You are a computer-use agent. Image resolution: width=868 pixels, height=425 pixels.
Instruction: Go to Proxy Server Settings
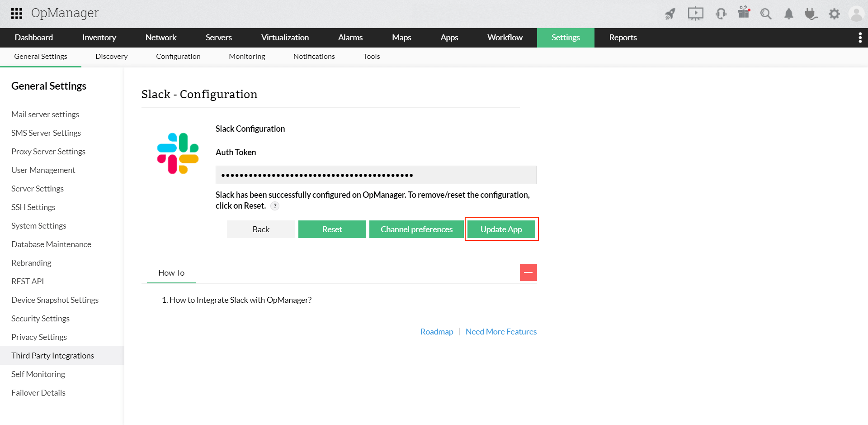coord(48,152)
